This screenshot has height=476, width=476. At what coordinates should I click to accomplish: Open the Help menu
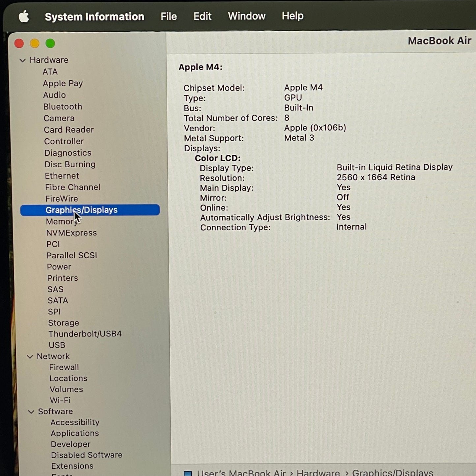293,16
